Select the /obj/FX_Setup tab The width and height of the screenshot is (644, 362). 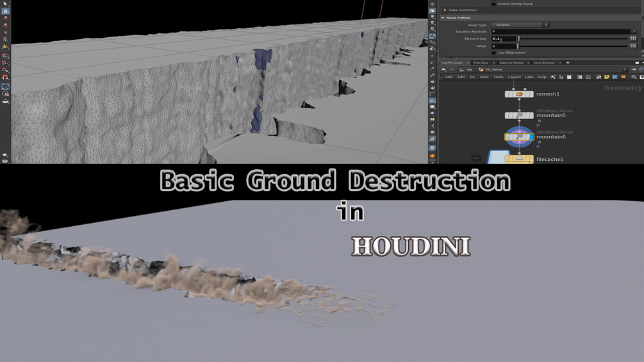pyautogui.click(x=452, y=63)
